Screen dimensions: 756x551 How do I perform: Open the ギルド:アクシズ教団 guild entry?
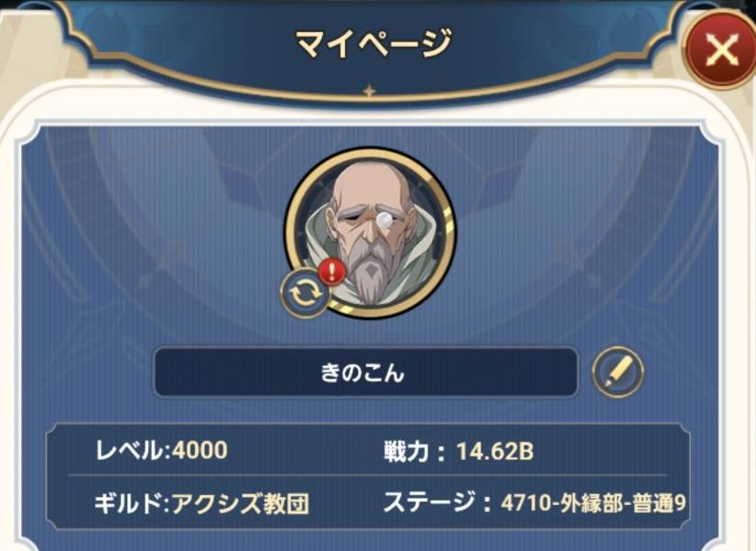201,504
